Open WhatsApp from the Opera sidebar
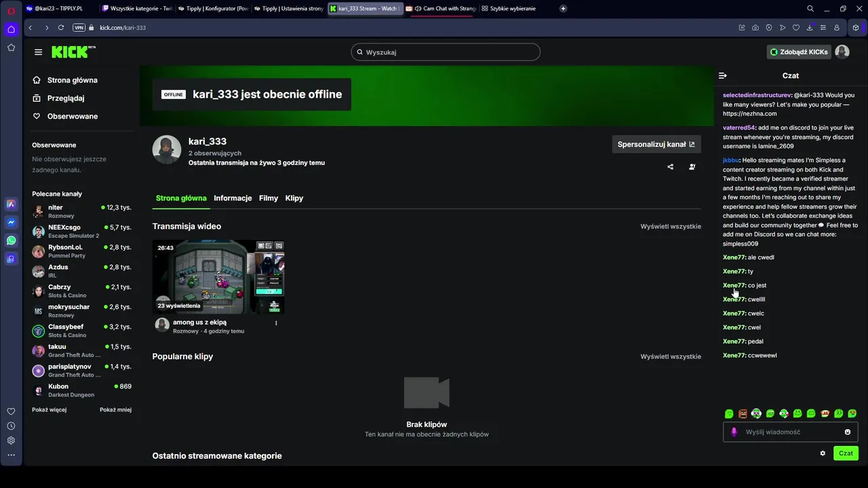 (11, 241)
